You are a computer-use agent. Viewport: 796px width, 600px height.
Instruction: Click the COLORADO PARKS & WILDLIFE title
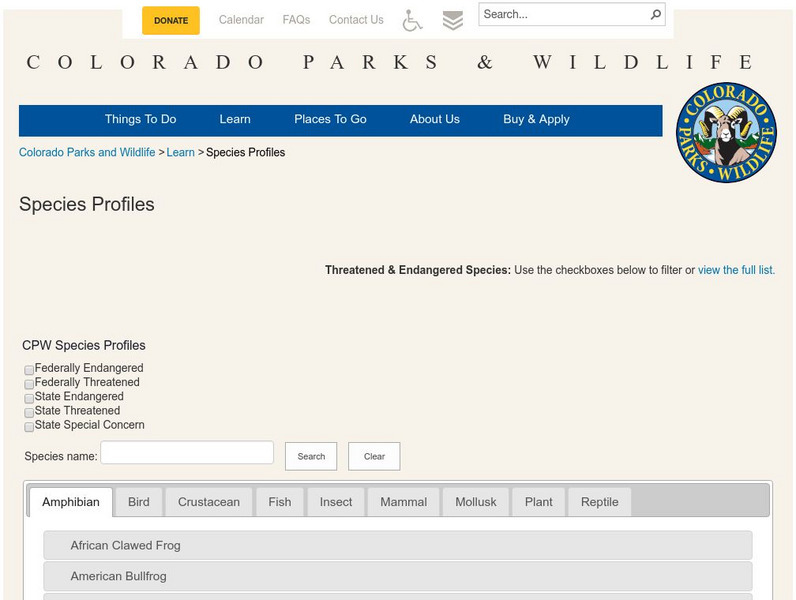pos(390,62)
